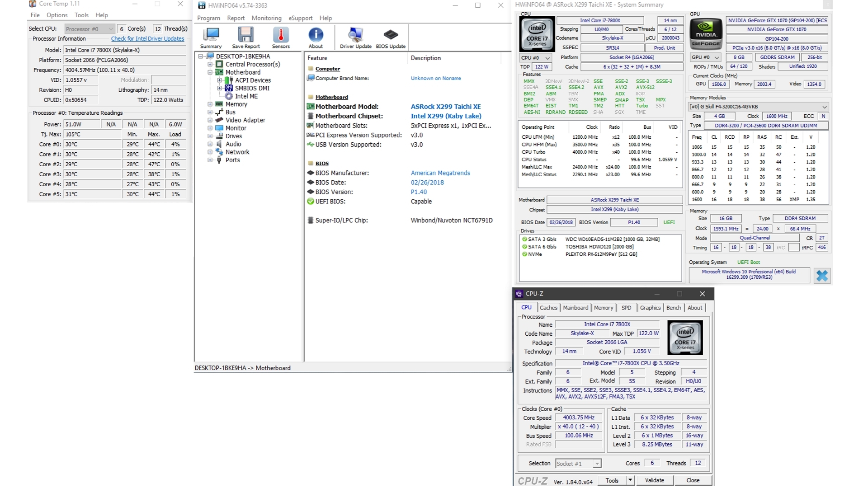Image resolution: width=868 pixels, height=488 pixels.
Task: Click the Save Report floppy icon
Action: tap(245, 38)
